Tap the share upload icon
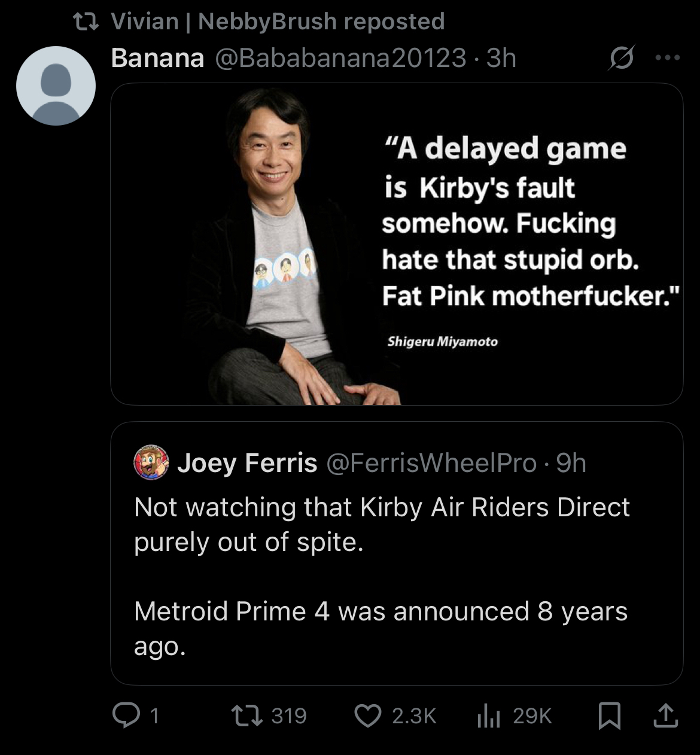Screen dimensions: 700x755 [x=665, y=716]
